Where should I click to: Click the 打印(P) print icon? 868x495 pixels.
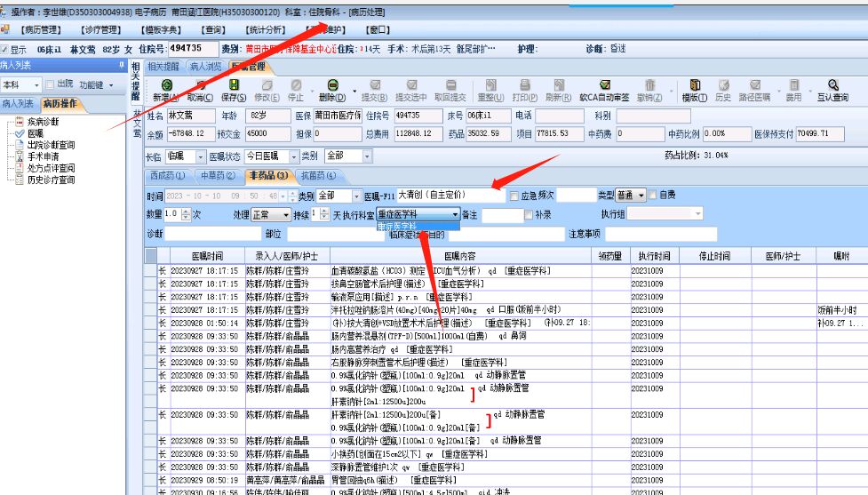click(x=525, y=85)
